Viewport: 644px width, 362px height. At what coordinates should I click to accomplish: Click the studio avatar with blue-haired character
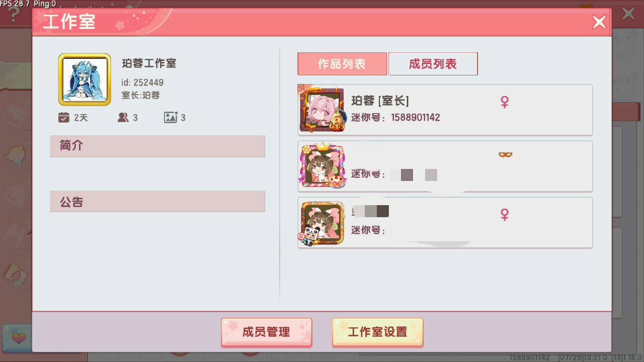tap(85, 79)
